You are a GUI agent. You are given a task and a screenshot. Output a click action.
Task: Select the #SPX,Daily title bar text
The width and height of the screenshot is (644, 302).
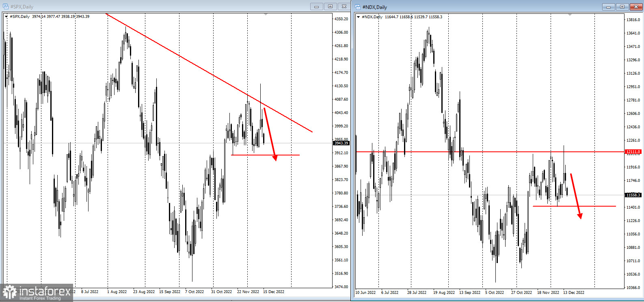[x=22, y=7]
